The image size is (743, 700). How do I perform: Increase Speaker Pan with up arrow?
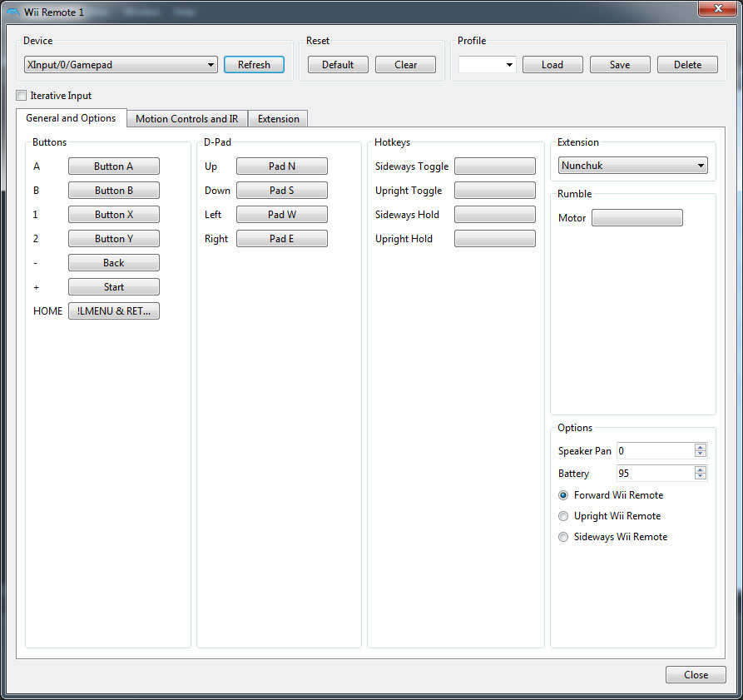(701, 447)
